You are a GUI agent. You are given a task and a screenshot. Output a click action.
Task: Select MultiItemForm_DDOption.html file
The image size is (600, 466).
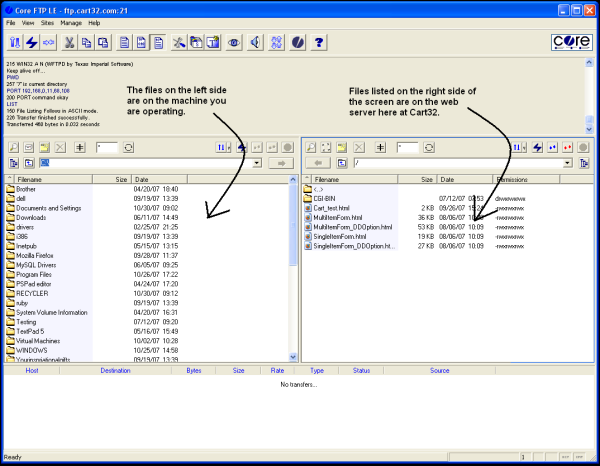[x=352, y=227]
